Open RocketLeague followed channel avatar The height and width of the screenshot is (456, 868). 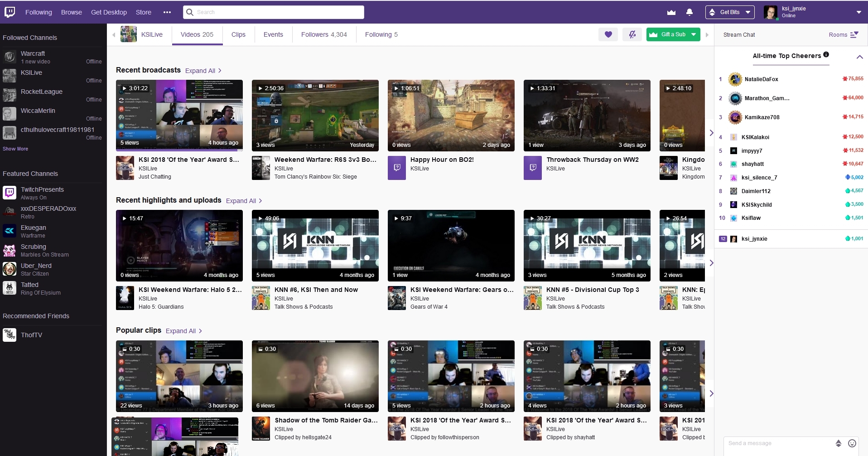pyautogui.click(x=10, y=95)
